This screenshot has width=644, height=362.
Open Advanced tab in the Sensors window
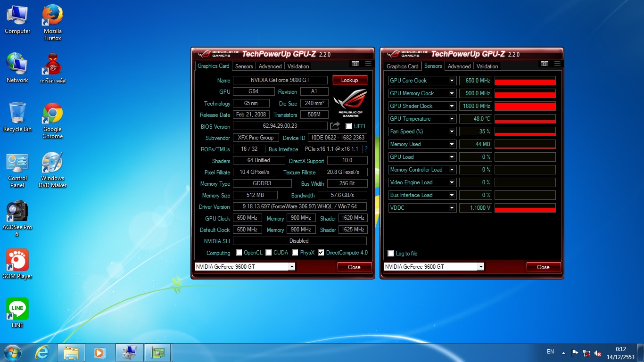point(459,66)
